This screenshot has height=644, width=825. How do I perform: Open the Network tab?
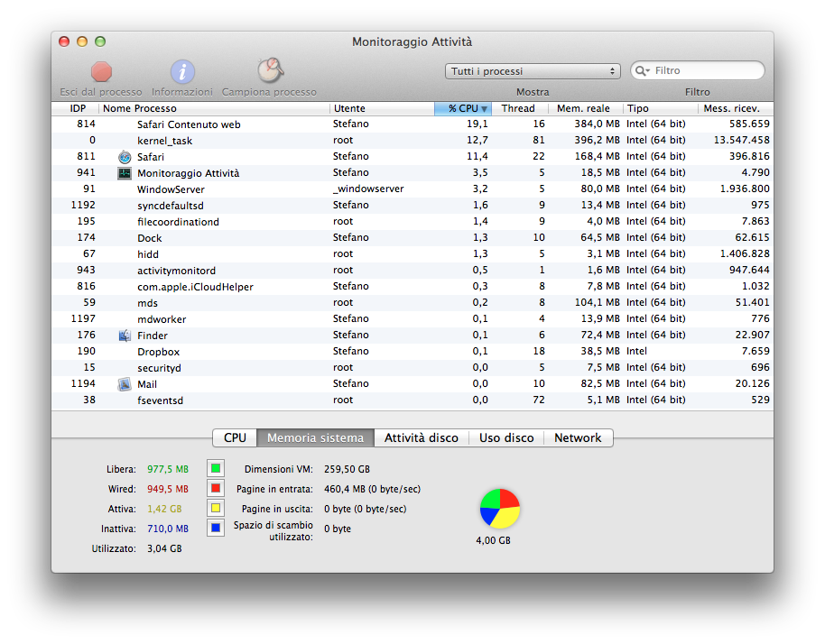point(578,438)
